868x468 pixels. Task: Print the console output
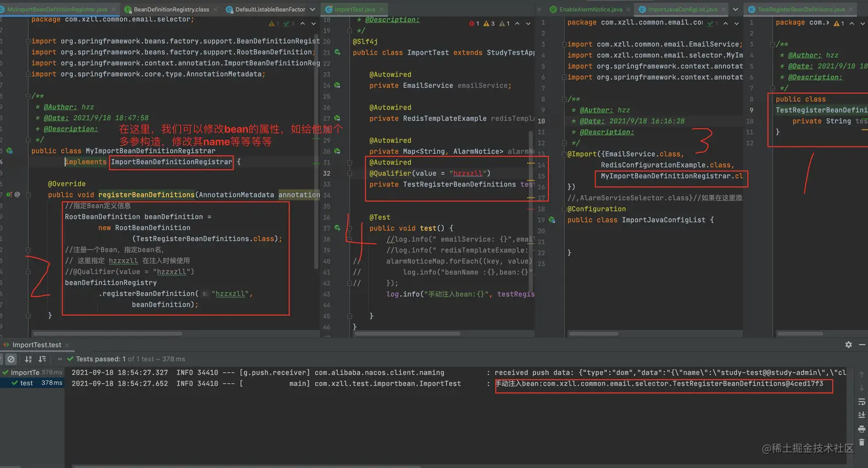tap(862, 429)
